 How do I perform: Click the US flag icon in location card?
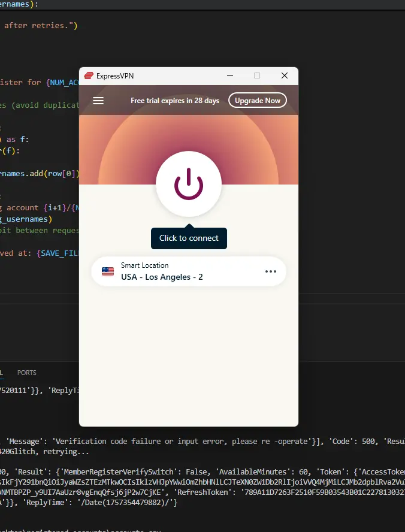[108, 272]
